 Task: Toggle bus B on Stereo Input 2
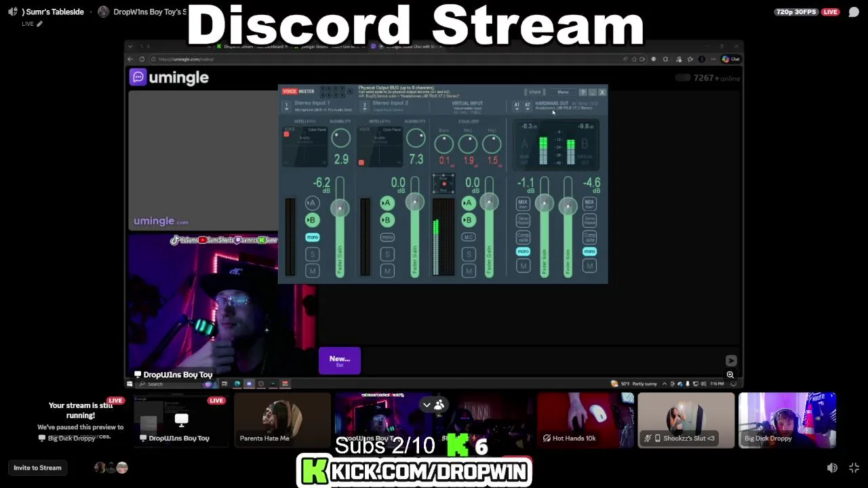coord(387,220)
